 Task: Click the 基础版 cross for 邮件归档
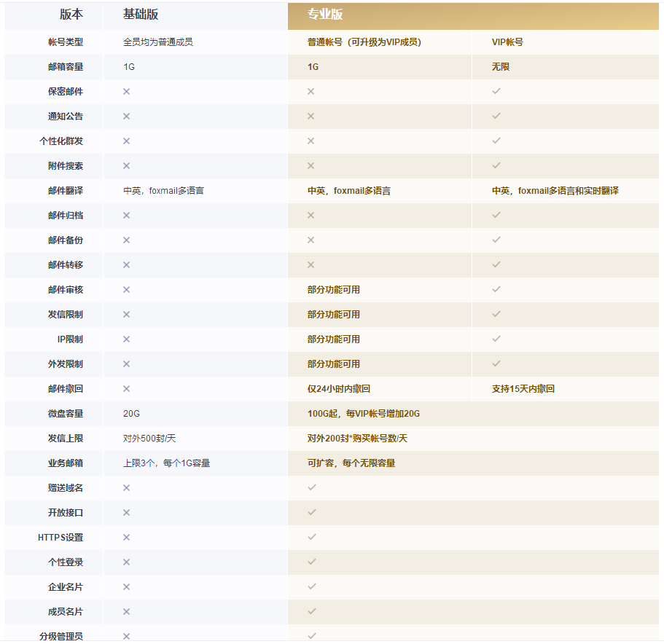point(126,215)
